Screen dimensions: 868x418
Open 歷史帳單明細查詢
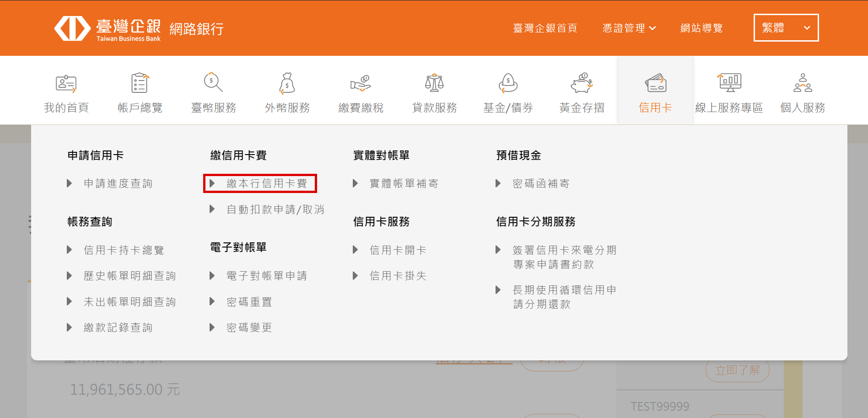coord(129,276)
